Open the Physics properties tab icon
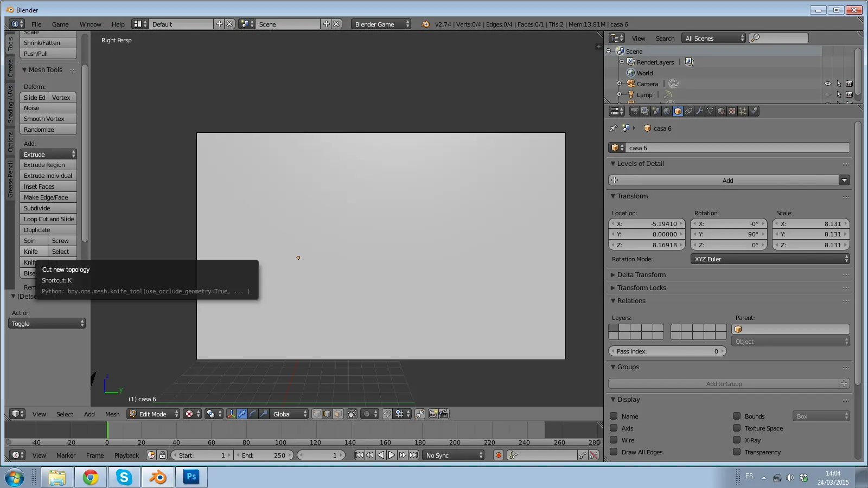This screenshot has width=868, height=488. (754, 111)
